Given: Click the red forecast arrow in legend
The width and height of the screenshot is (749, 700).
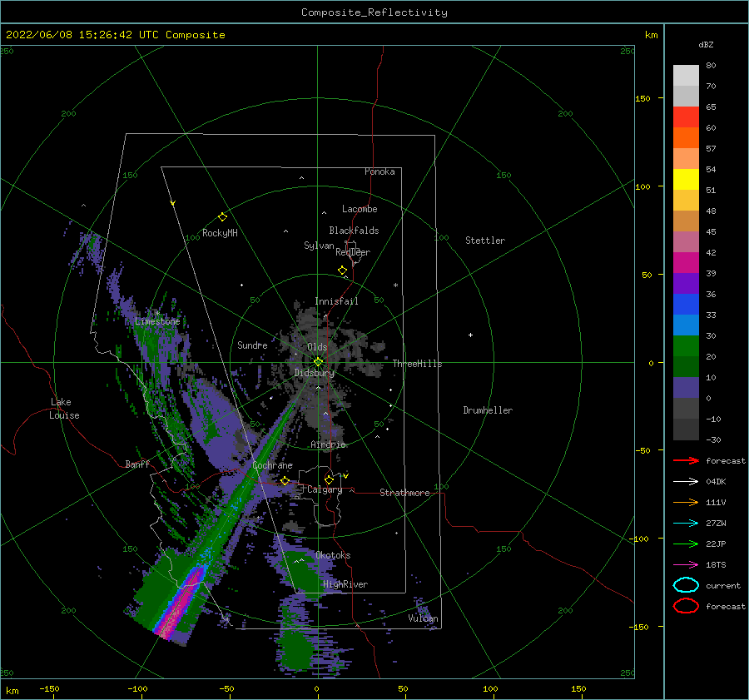Looking at the screenshot, I should [686, 460].
